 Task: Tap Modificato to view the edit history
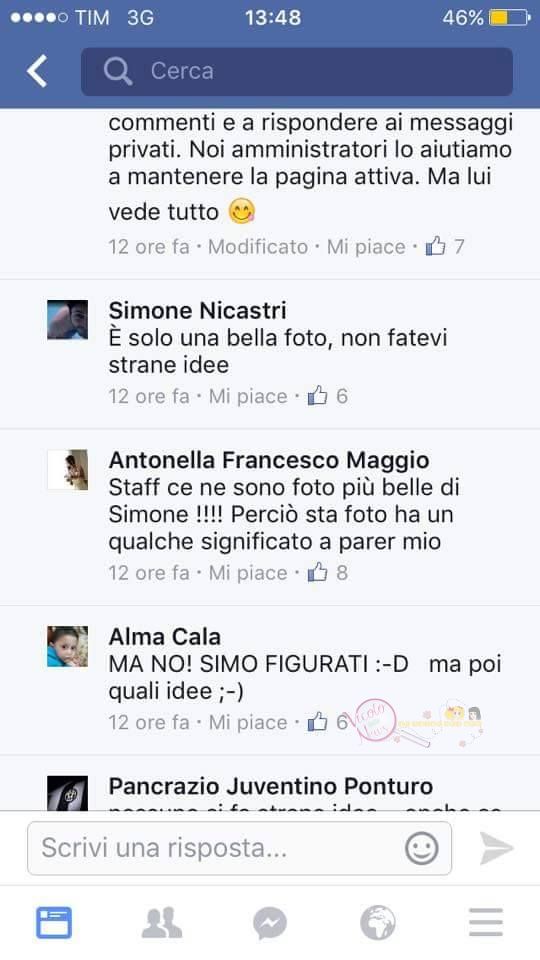258,247
